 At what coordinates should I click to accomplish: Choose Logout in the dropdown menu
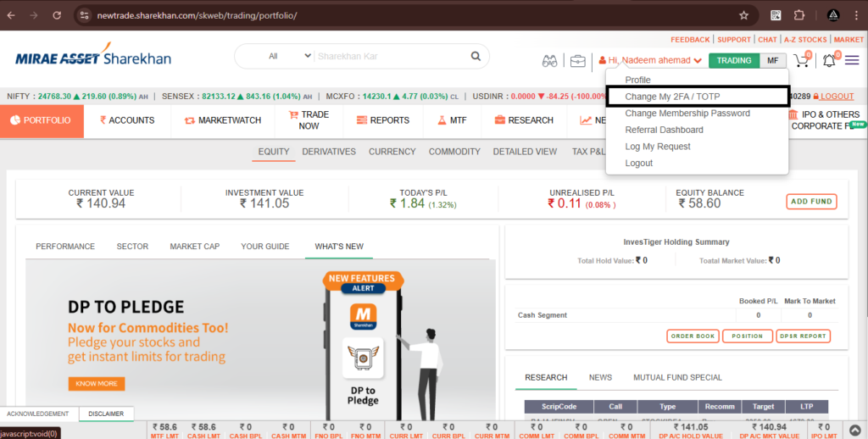coord(639,163)
